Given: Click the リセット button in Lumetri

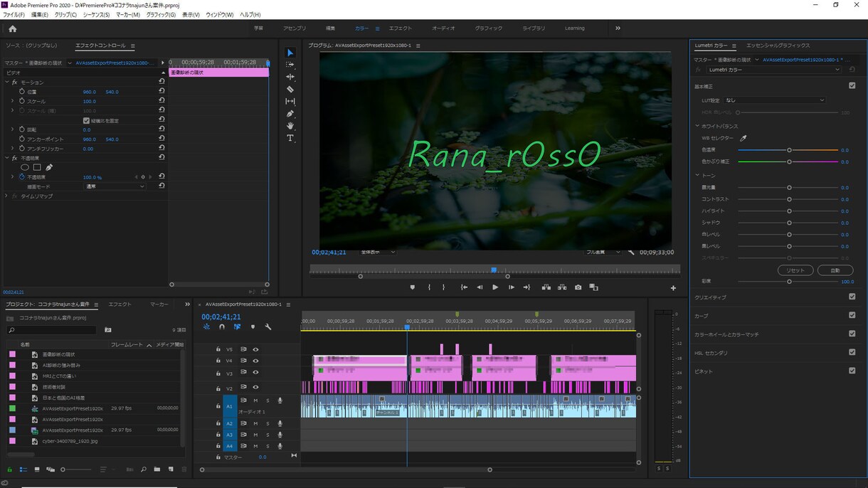Looking at the screenshot, I should point(795,270).
